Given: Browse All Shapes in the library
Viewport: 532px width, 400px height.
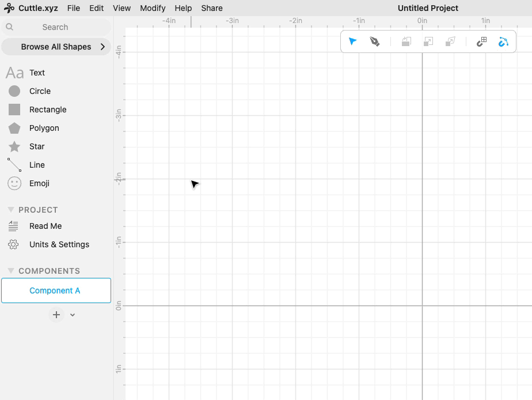Looking at the screenshot, I should (x=56, y=47).
